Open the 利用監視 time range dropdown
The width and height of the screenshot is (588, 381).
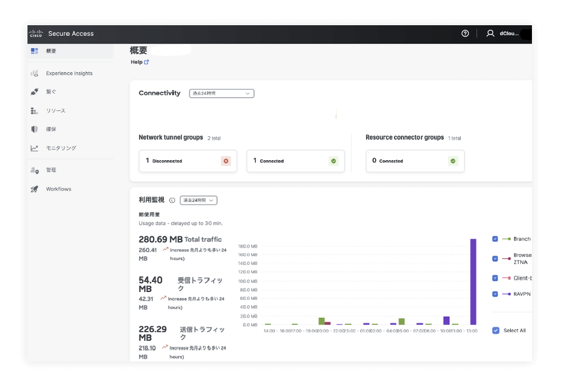click(198, 201)
